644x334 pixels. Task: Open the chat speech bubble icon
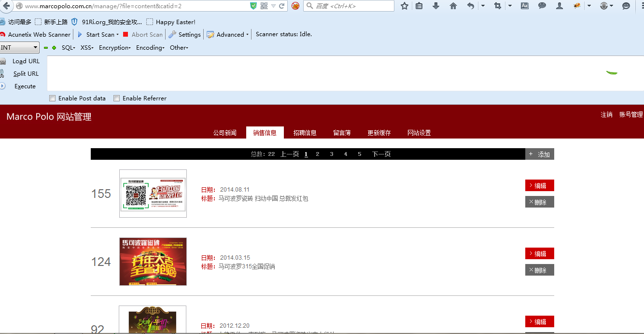(542, 6)
